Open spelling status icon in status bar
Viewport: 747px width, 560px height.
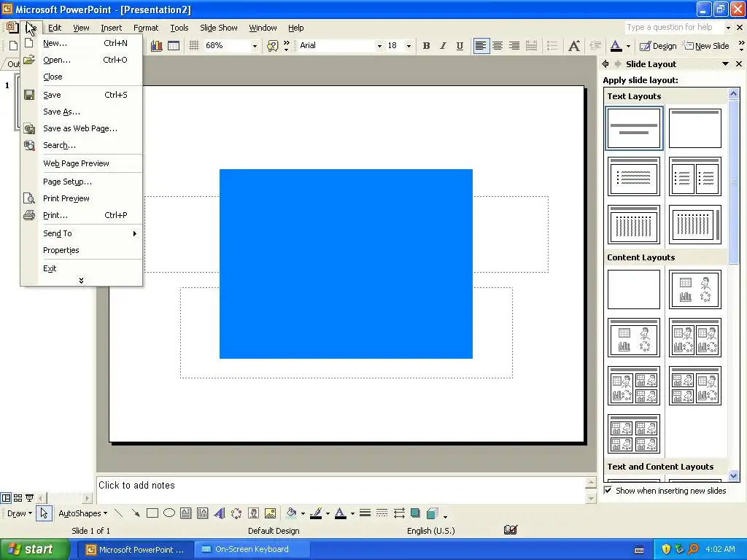click(511, 529)
